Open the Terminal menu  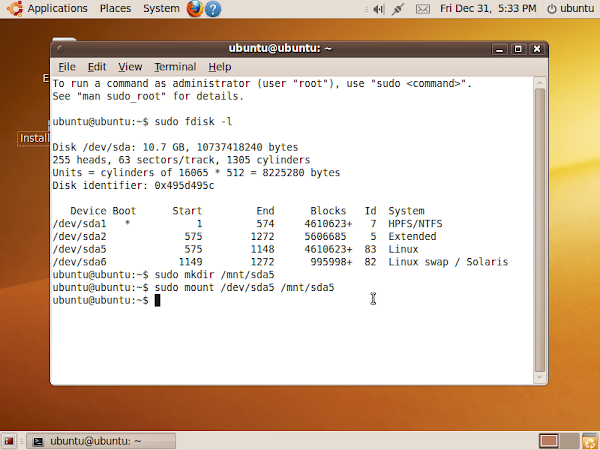pos(175,67)
